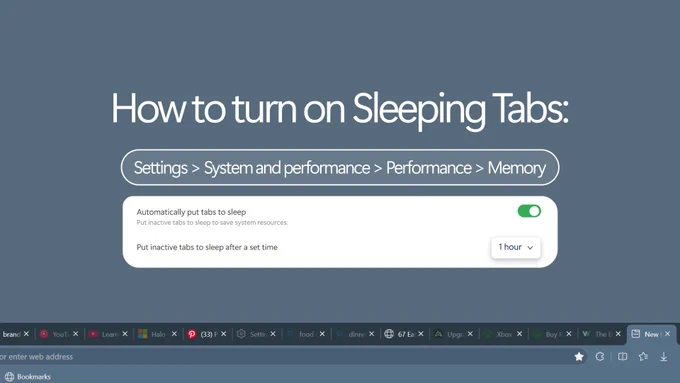
Task: Close the dinner tab
Action: (x=372, y=334)
